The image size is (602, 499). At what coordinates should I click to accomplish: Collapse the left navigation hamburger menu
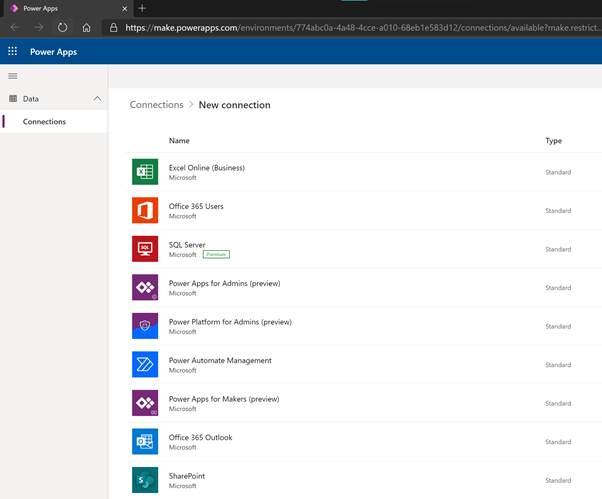13,76
